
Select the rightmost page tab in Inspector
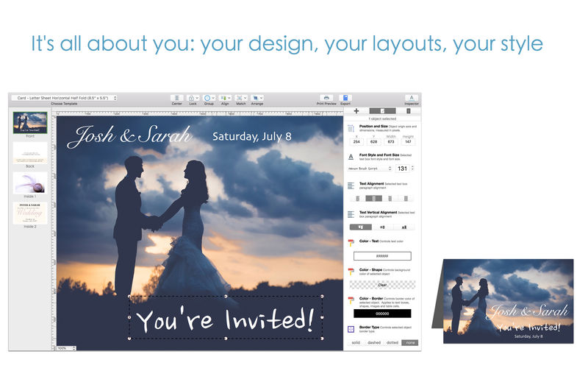click(409, 111)
